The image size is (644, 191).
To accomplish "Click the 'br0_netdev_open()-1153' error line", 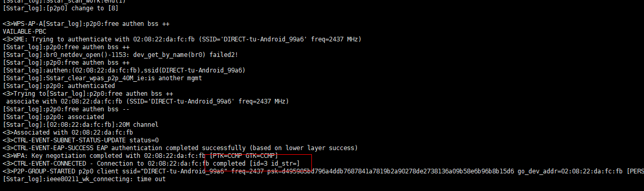I will point(120,55).
